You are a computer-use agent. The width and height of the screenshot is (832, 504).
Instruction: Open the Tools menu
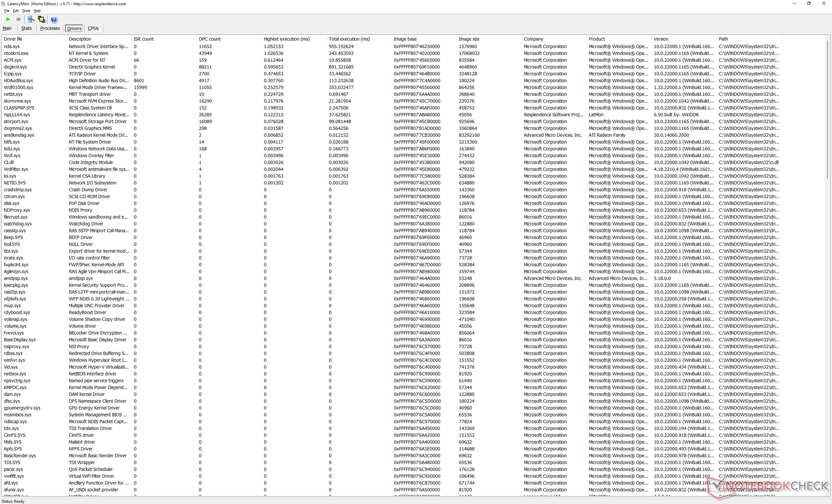(26, 11)
